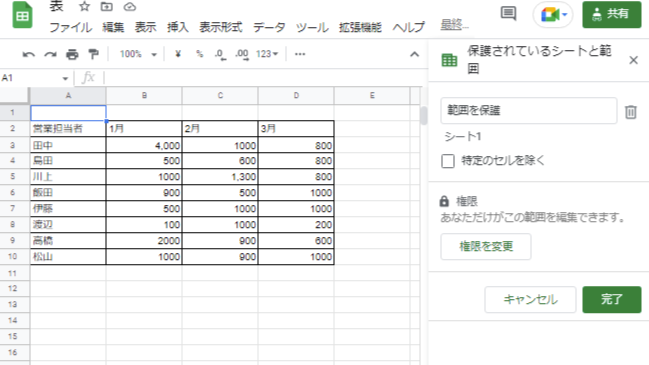Image resolution: width=649 pixels, height=365 pixels.
Task: Click the キャンセル button
Action: pyautogui.click(x=530, y=300)
